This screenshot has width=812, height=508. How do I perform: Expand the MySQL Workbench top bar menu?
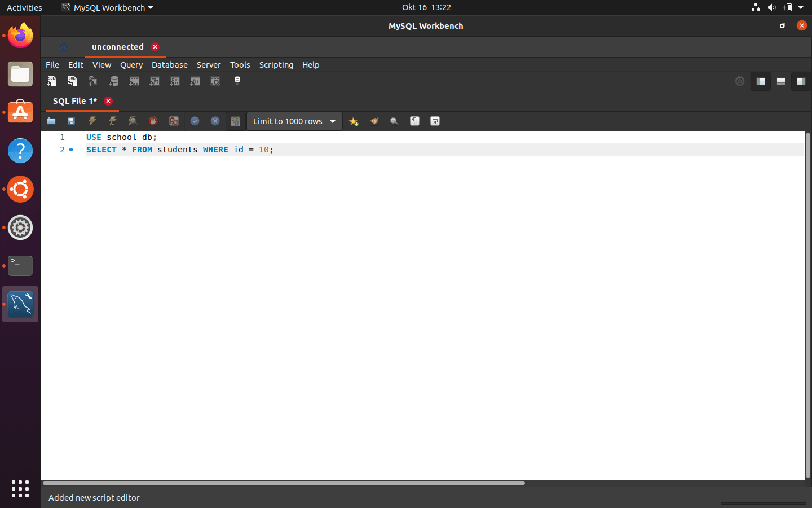(107, 7)
